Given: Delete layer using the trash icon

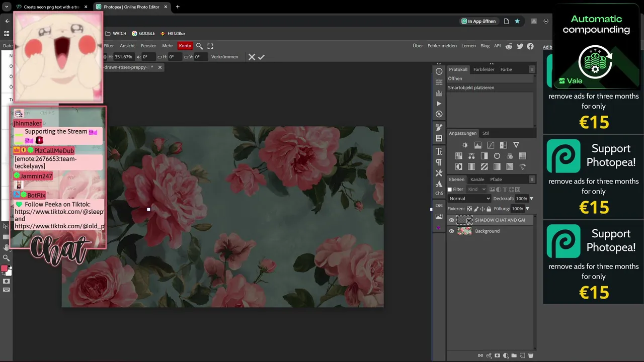Looking at the screenshot, I should coord(530,355).
